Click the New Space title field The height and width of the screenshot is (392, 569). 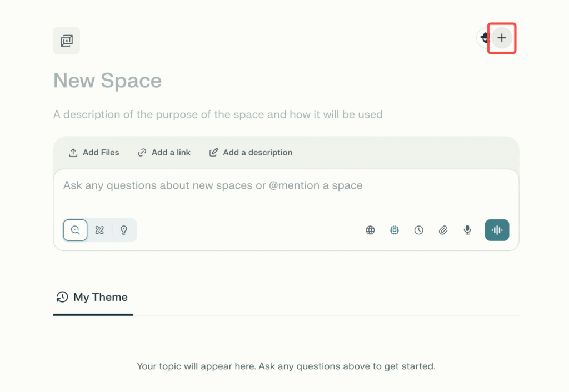(x=107, y=81)
